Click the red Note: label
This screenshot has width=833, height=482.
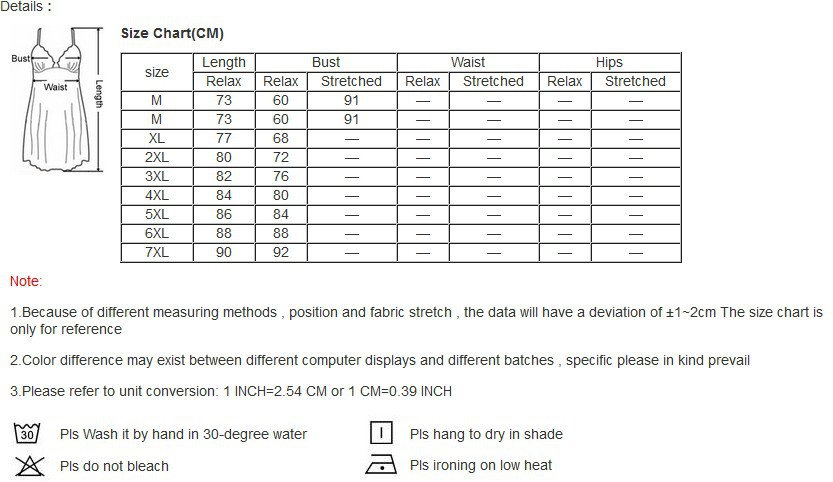coord(26,281)
